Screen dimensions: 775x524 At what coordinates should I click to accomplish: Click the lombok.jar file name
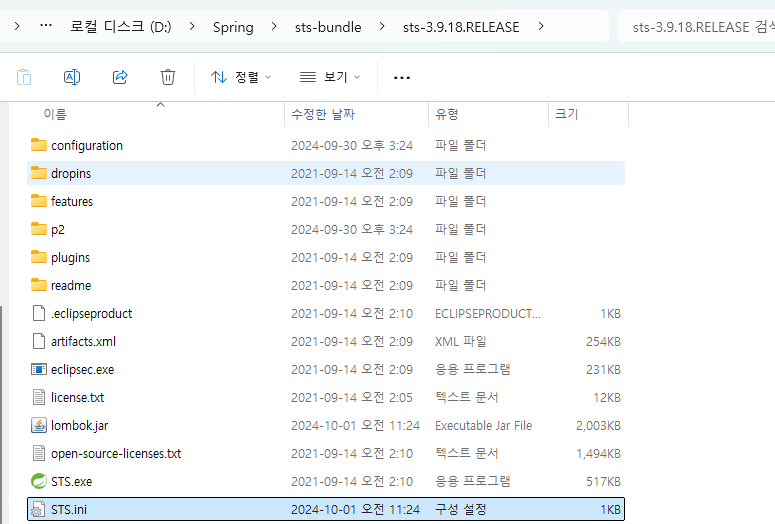[79, 426]
